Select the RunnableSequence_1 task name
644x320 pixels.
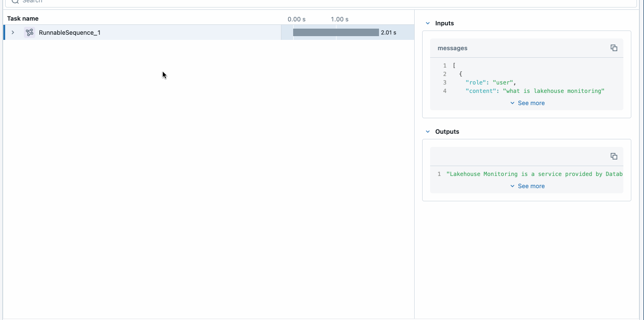pyautogui.click(x=69, y=32)
